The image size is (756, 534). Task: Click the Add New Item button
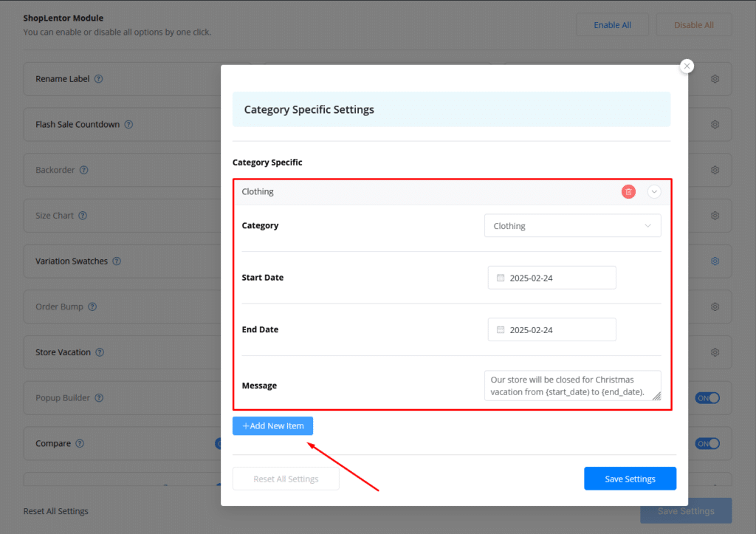pyautogui.click(x=273, y=426)
